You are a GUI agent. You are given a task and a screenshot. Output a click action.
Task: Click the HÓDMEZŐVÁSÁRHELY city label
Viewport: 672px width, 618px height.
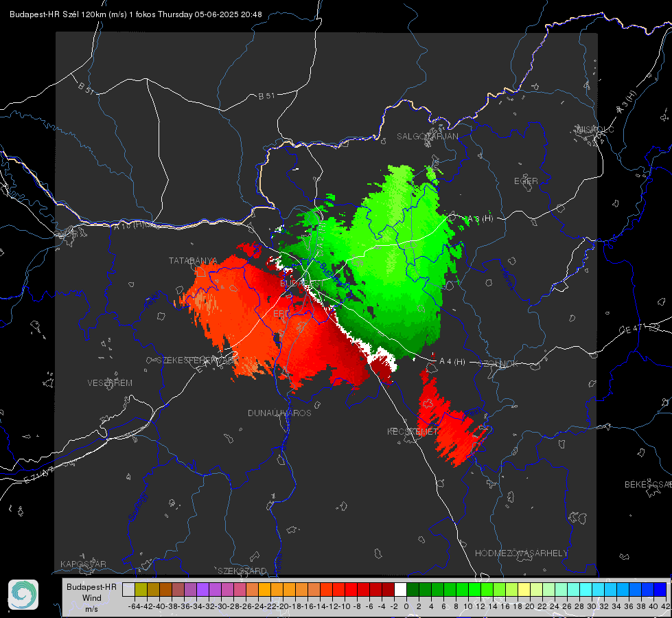coord(521,553)
